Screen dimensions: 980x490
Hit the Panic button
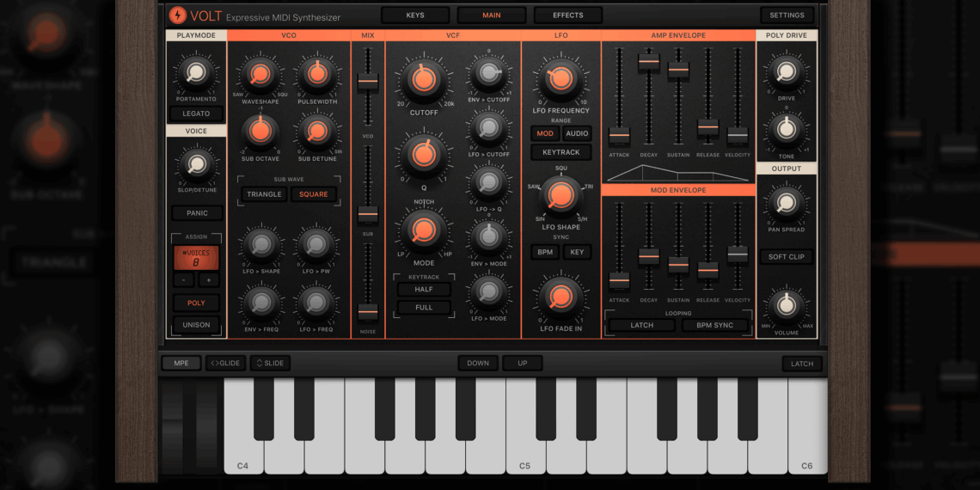[x=196, y=214]
